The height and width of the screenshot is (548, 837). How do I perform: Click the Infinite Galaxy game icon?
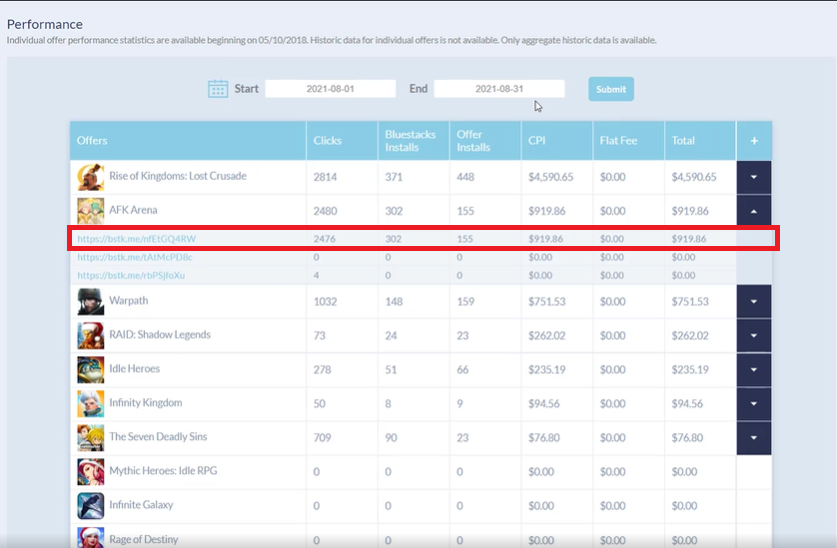tap(91, 505)
